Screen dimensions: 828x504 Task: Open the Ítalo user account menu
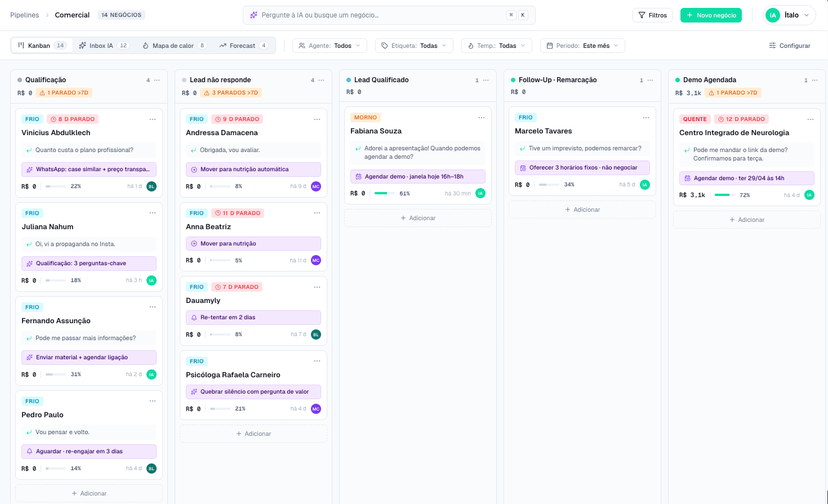[x=789, y=15]
